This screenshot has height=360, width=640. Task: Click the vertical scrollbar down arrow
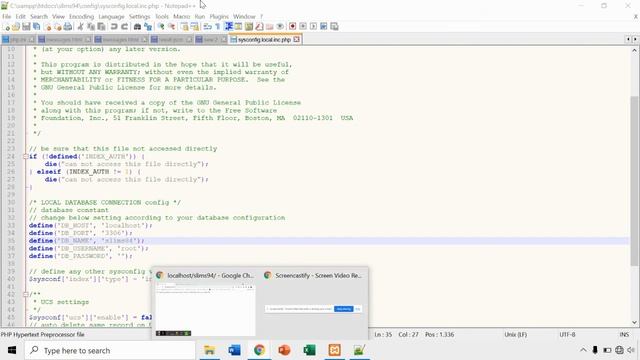point(634,322)
